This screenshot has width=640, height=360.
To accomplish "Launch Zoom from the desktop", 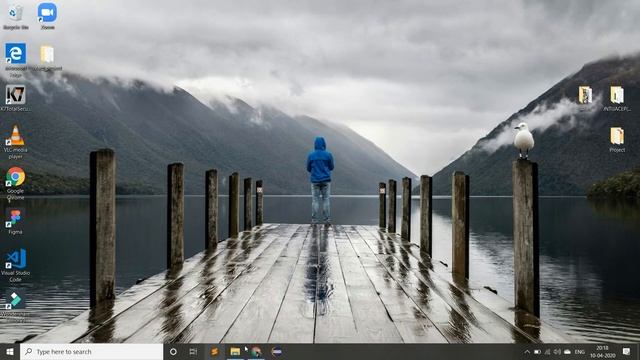I will click(x=47, y=16).
